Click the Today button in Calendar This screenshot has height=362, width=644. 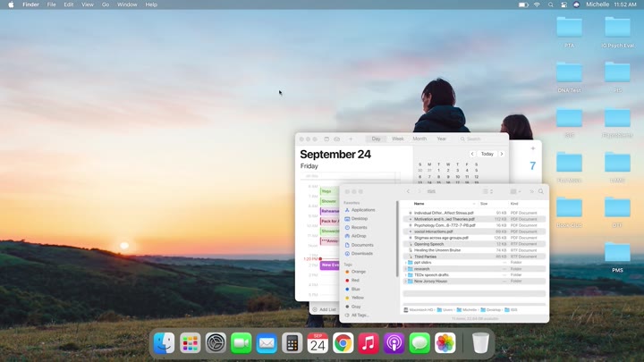pyautogui.click(x=487, y=154)
